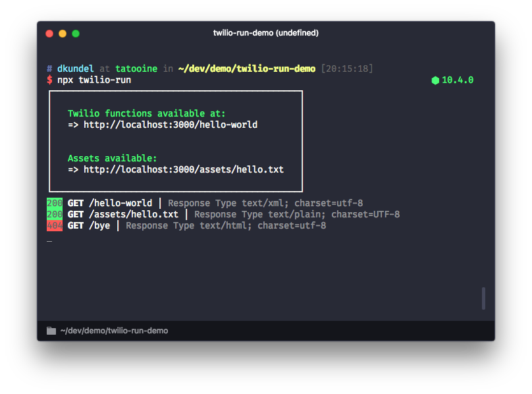Click the request path /hello-world in the log

120,203
